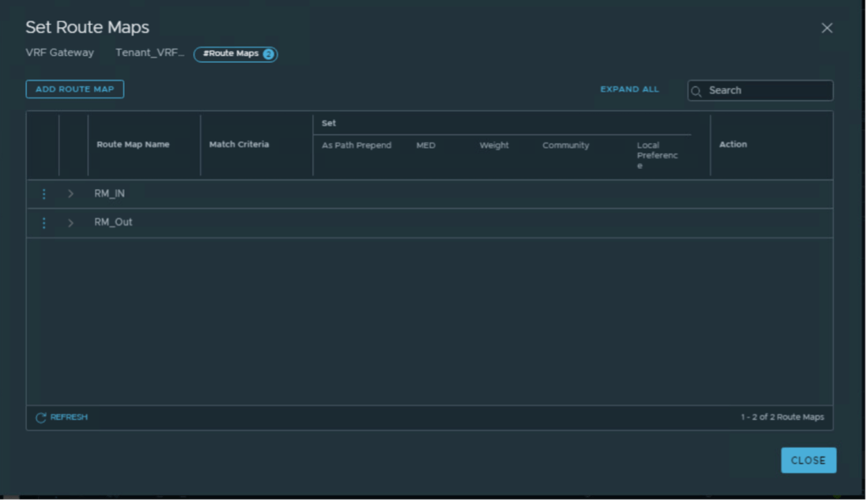Expand all route map rows
Viewport: 868px width, 502px height.
(629, 89)
